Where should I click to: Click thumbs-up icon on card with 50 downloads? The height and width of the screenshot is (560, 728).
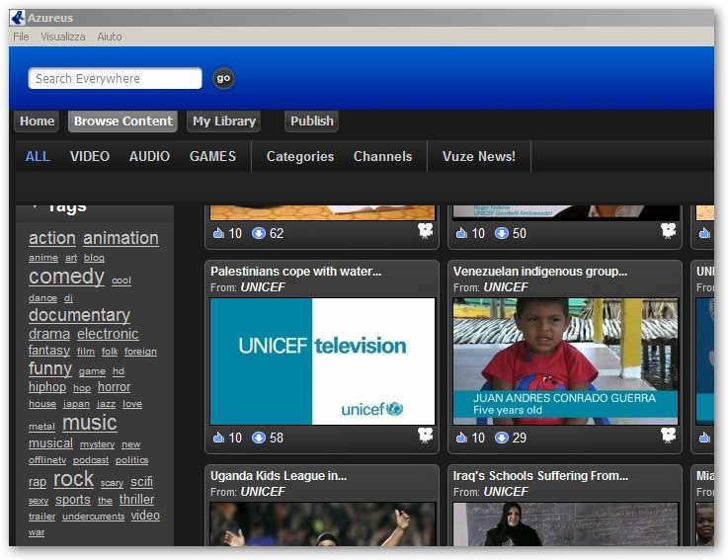pos(461,233)
